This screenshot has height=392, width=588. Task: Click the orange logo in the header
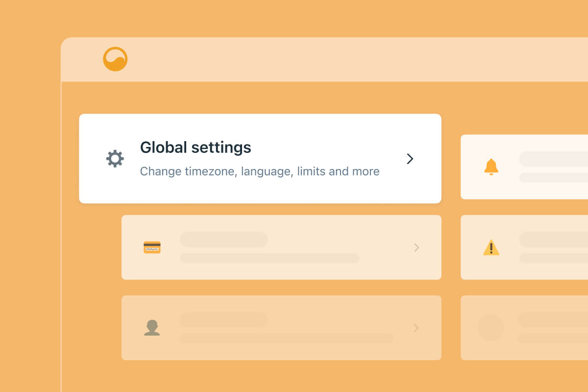click(x=115, y=59)
